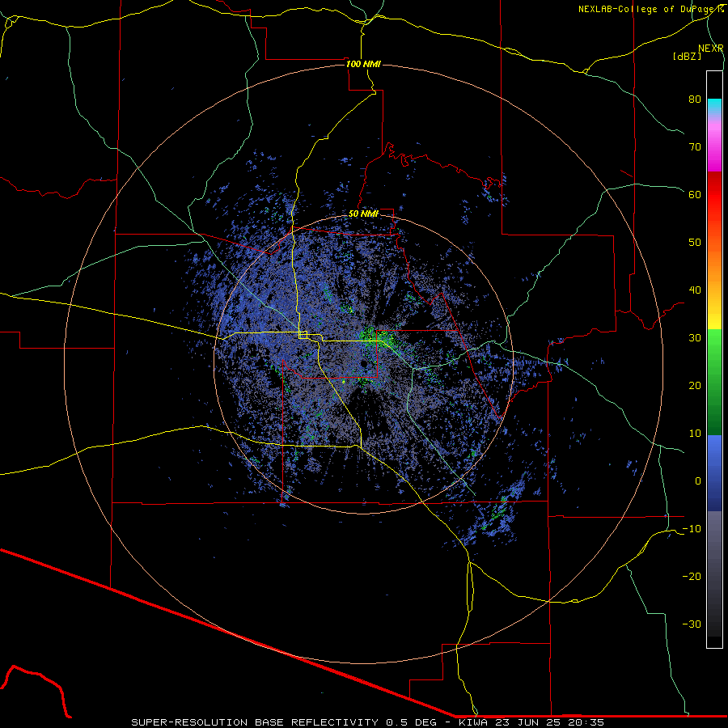Click the 10 value on the dBZ scale
728x728 pixels.
pos(695,434)
